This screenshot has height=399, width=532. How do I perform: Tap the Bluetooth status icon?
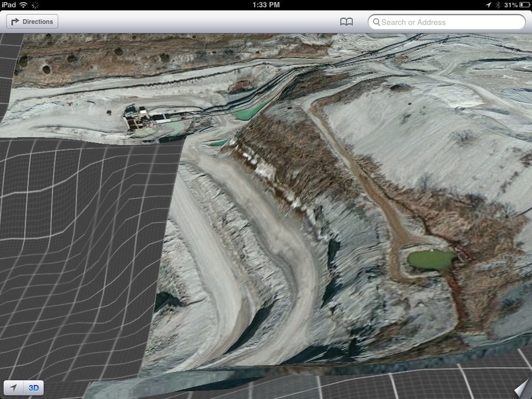coord(497,5)
